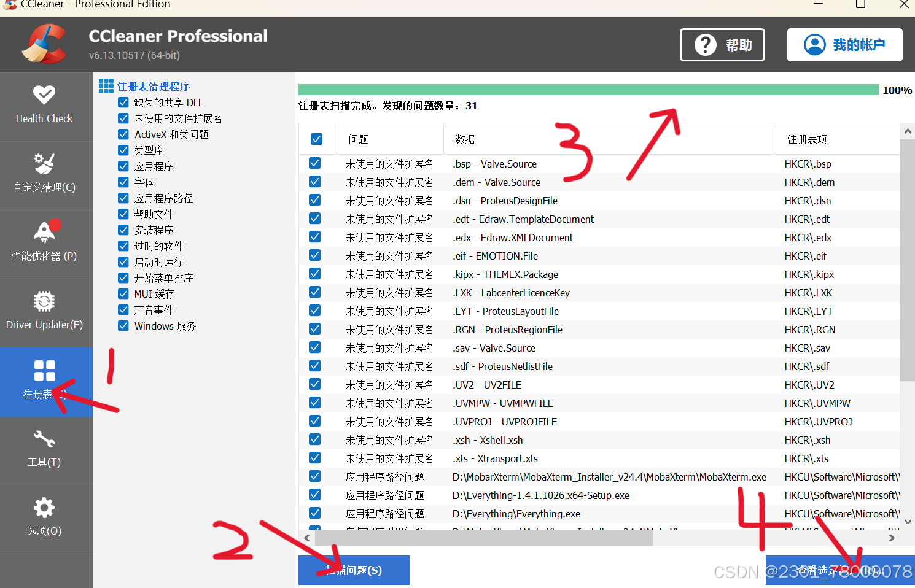Toggle 类型库 checkbox

[123, 150]
